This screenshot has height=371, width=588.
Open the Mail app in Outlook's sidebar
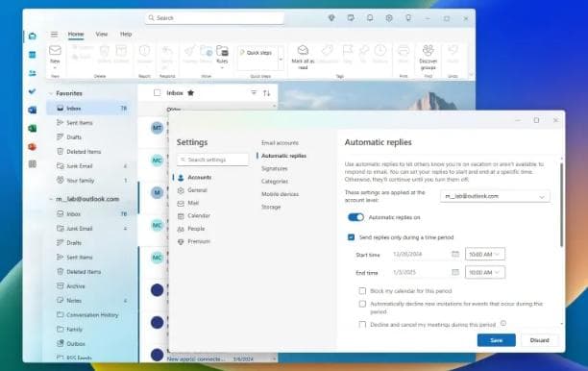click(x=33, y=36)
